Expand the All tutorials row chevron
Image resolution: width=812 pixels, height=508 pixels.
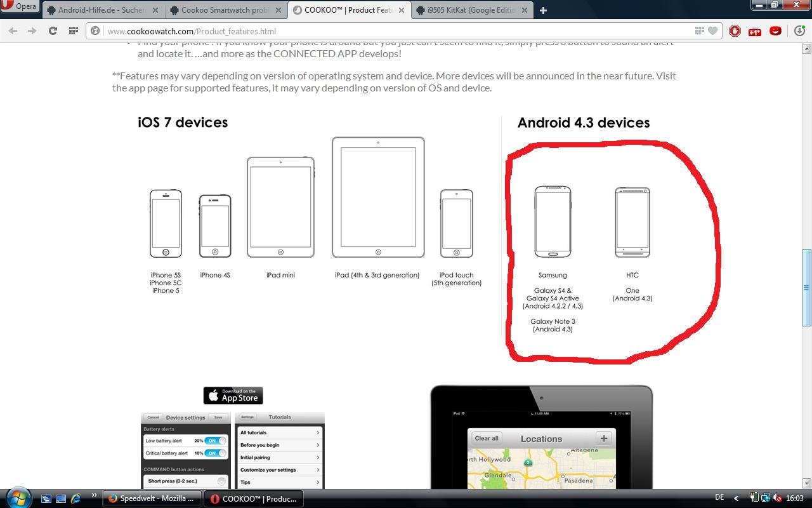(318, 432)
